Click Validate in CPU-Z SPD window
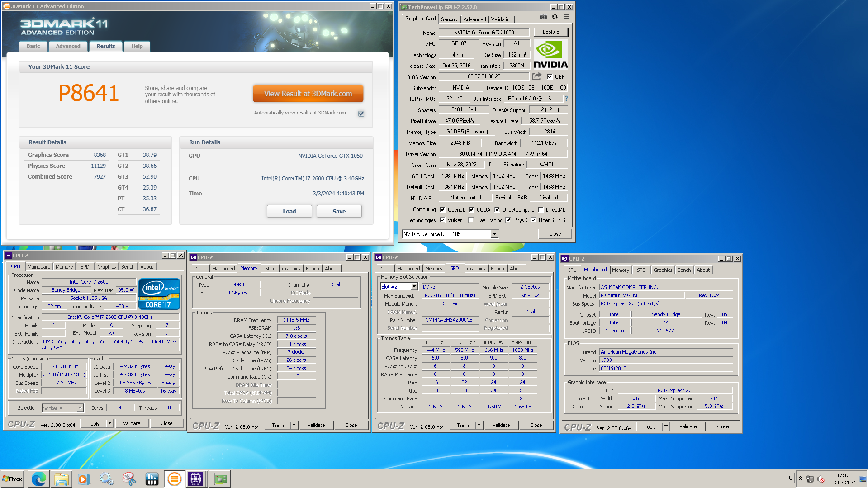The height and width of the screenshot is (488, 868). point(501,426)
